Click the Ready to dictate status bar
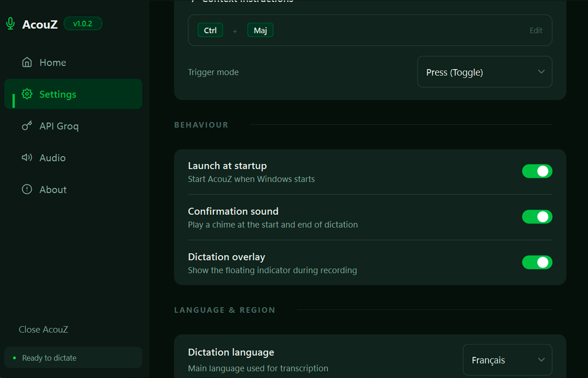This screenshot has height=378, width=588. [73, 358]
